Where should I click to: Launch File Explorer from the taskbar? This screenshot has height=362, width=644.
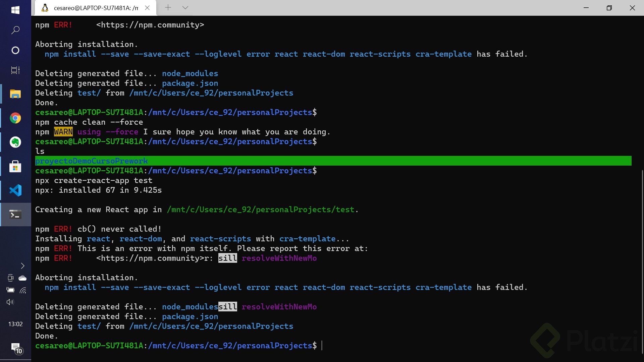click(15, 94)
